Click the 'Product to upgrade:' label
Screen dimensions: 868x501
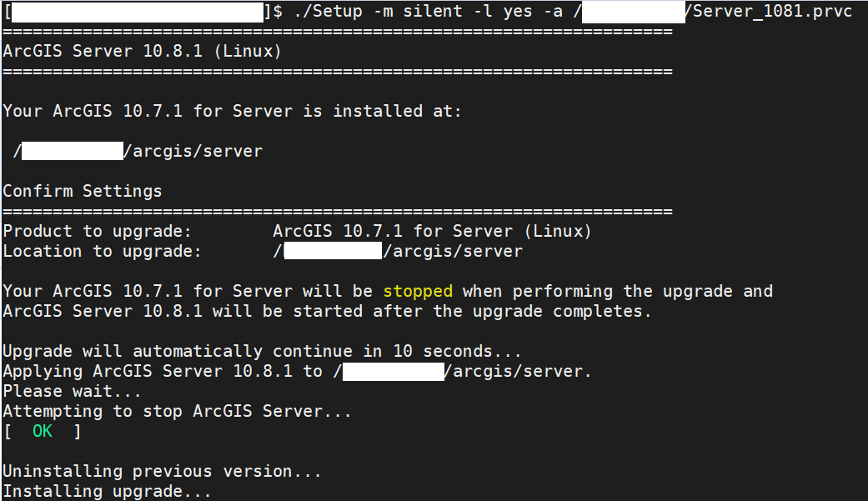click(x=98, y=232)
